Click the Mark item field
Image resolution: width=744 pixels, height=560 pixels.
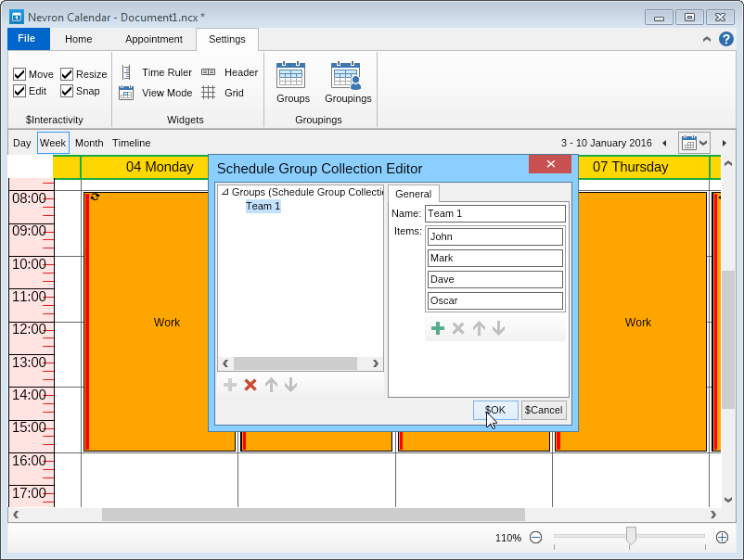(494, 258)
